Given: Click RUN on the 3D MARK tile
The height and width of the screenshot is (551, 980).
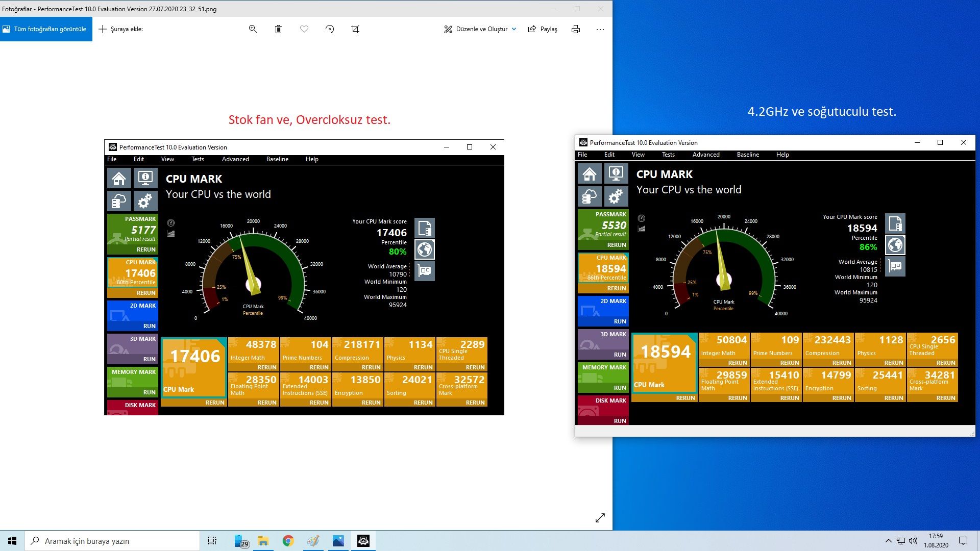Looking at the screenshot, I should tap(620, 355).
